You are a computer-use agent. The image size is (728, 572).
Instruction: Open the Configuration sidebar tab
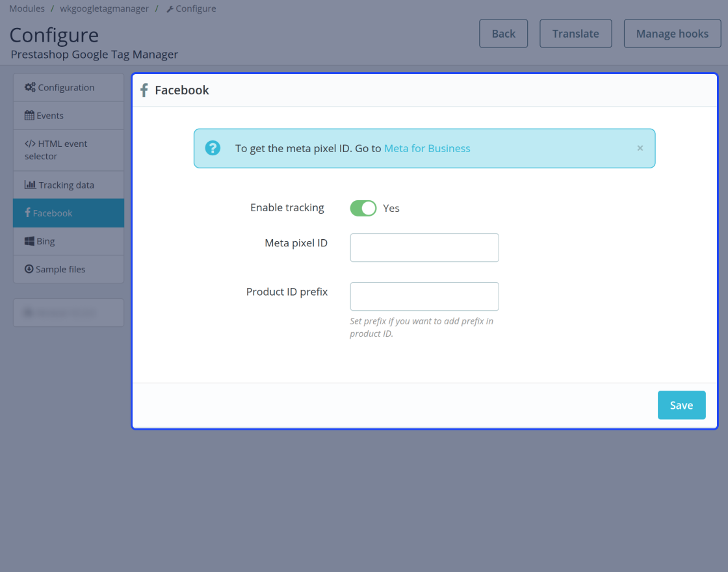click(x=69, y=87)
